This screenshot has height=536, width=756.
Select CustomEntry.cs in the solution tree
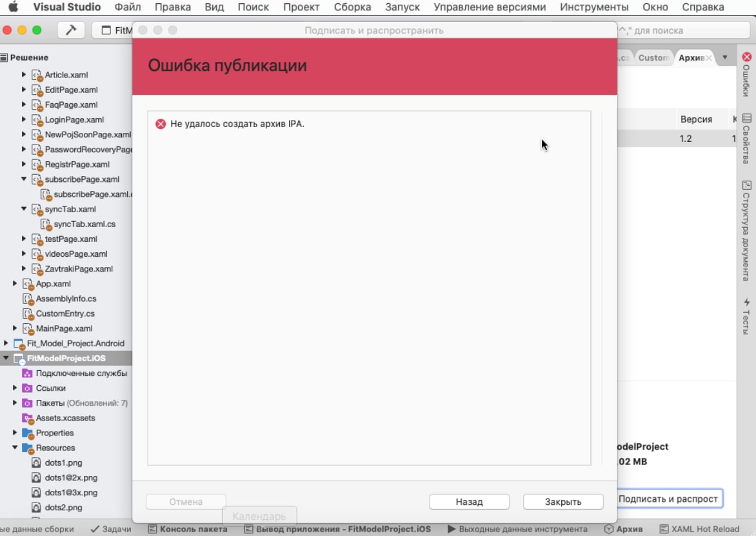65,313
